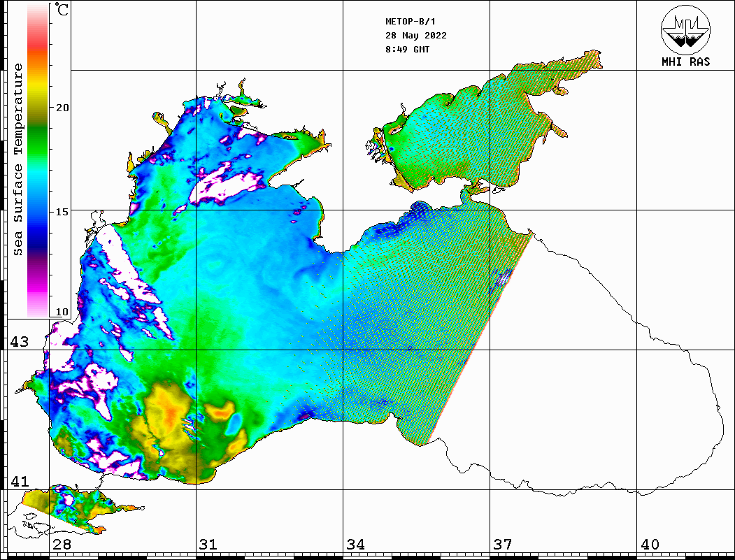735x560 pixels.
Task: Click the 'MHI RAS' caption text
Action: point(686,62)
